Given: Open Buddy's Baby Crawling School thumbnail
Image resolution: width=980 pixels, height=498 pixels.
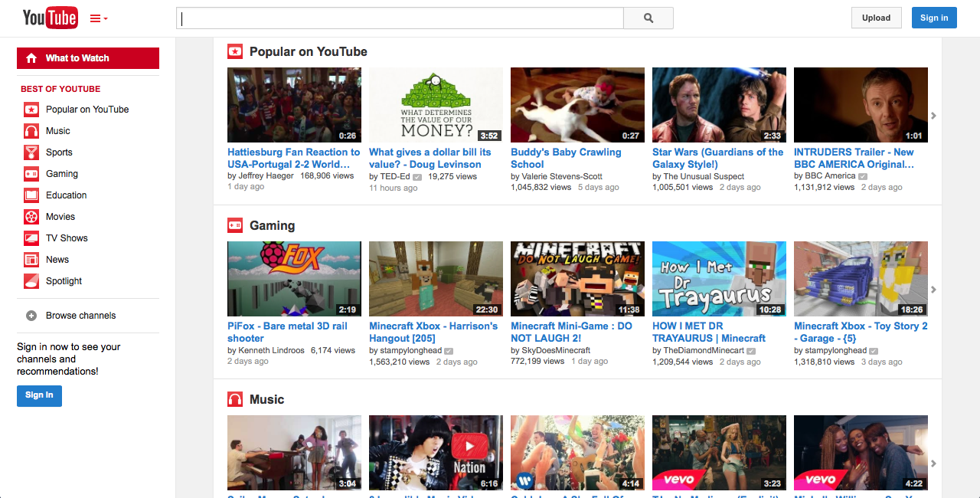Looking at the screenshot, I should coord(577,105).
